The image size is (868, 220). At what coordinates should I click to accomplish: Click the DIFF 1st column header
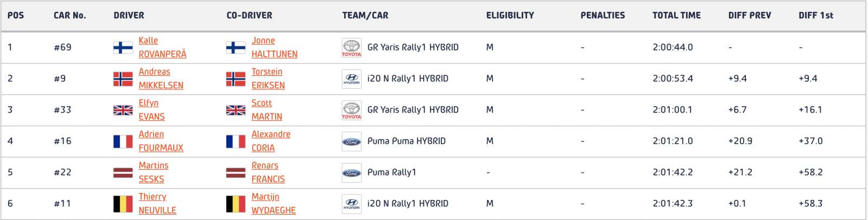pyautogui.click(x=816, y=15)
